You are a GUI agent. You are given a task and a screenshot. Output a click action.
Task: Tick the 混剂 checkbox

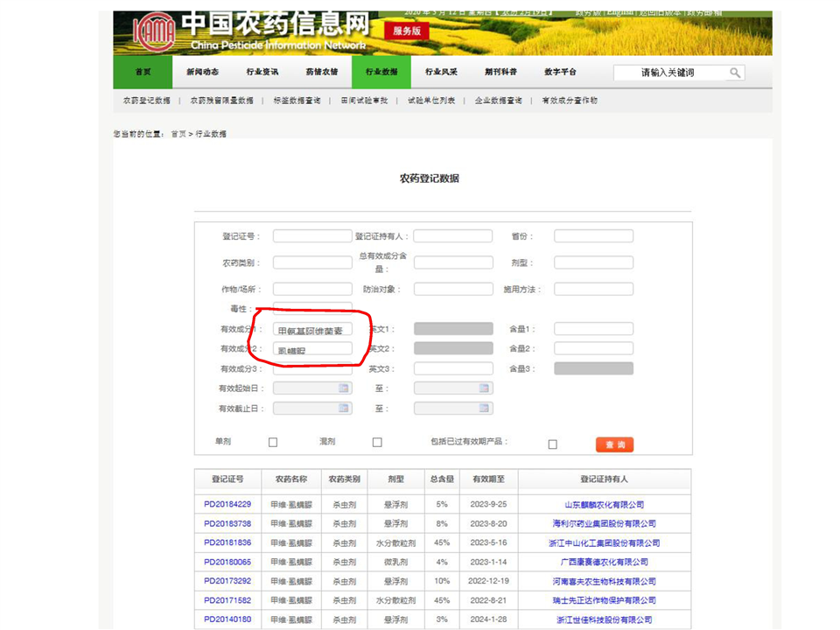pos(377,443)
